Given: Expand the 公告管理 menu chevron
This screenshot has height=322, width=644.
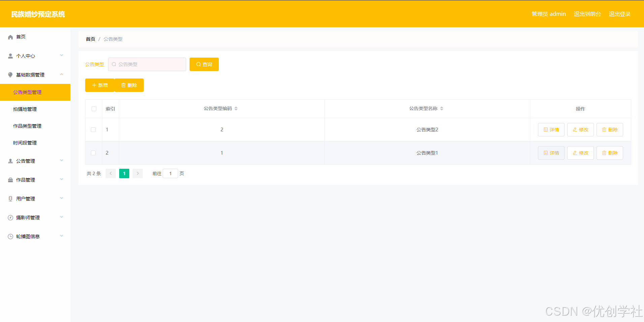Looking at the screenshot, I should 62,161.
